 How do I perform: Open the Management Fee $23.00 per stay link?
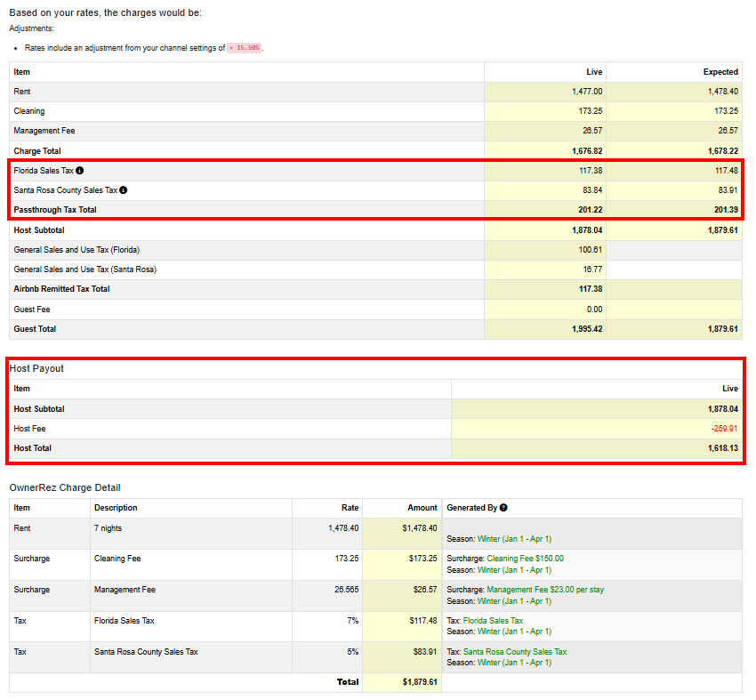(545, 590)
